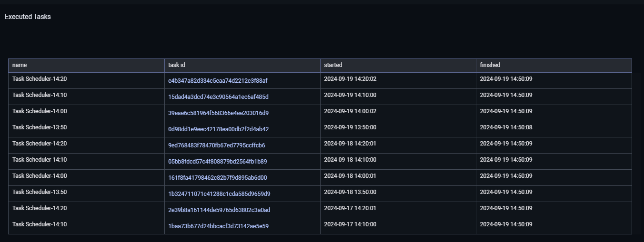Image resolution: width=644 pixels, height=242 pixels.
Task: Select the started cell 2024-09-19 14:20:02
Action: [x=350, y=79]
